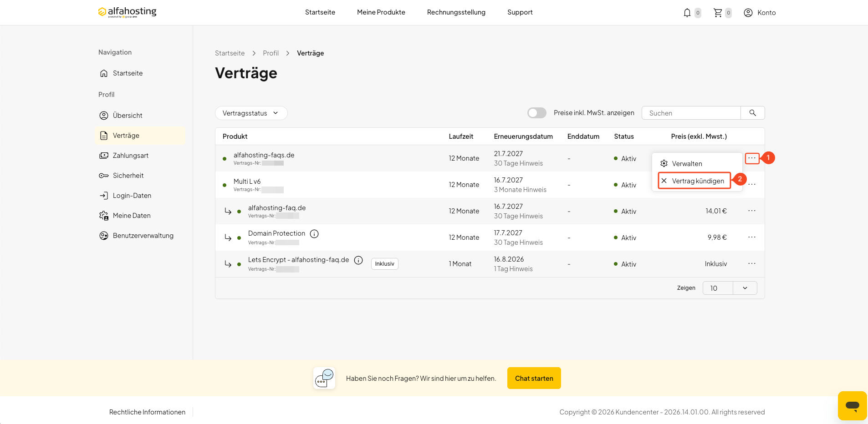This screenshot has width=868, height=424.
Task: Open the yellow chat widget icon
Action: (852, 405)
